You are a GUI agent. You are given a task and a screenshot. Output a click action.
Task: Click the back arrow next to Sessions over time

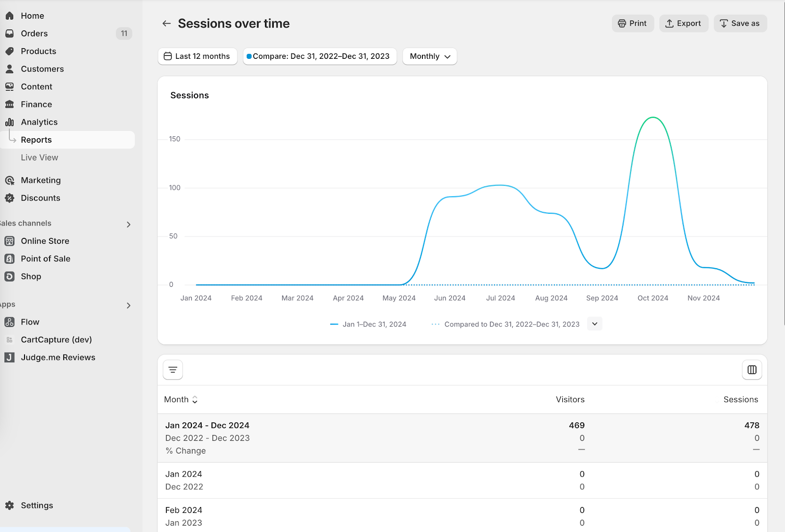(166, 23)
